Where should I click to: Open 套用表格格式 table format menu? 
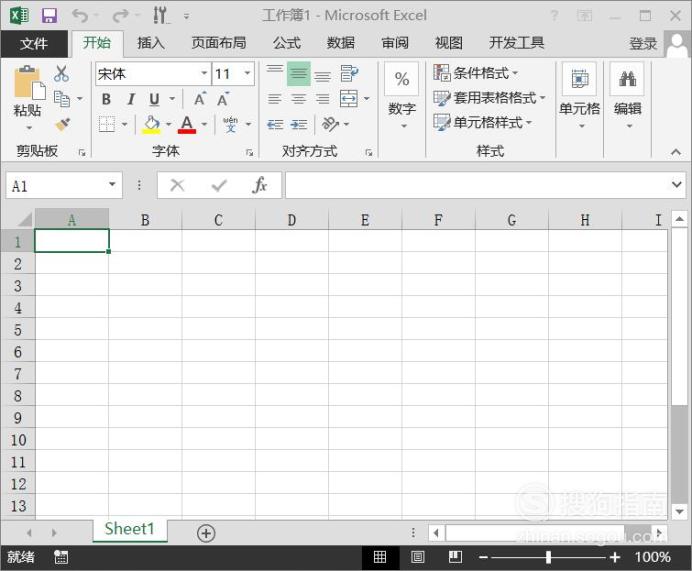coord(489,98)
